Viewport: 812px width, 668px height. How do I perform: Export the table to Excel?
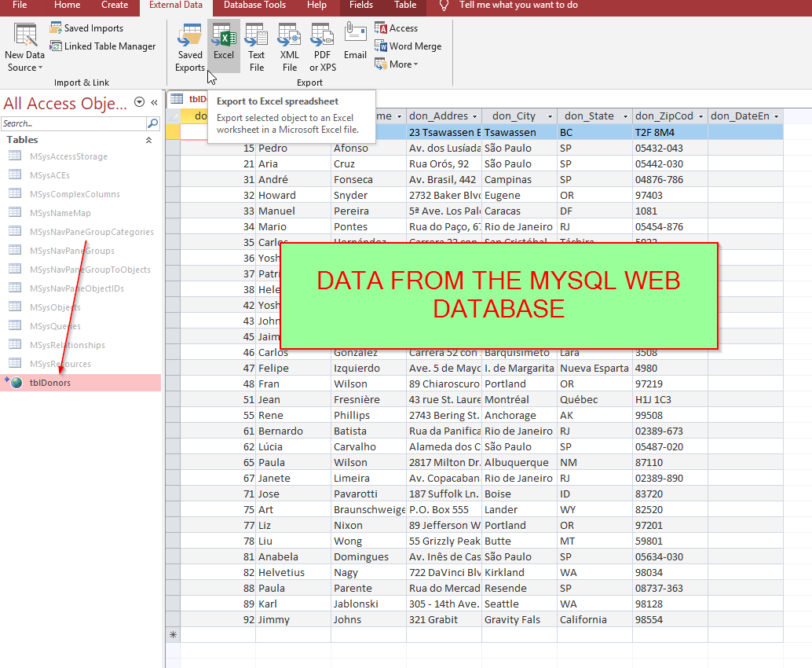[x=224, y=46]
